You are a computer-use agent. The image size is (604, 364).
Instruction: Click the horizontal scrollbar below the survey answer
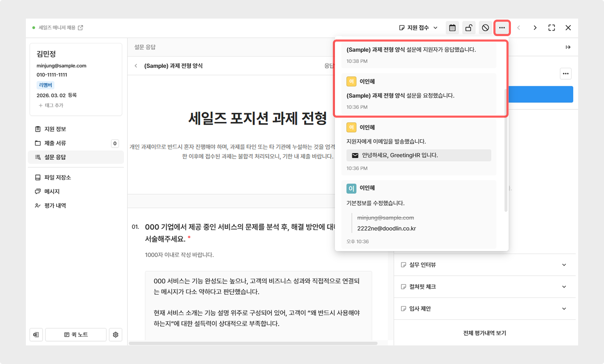tap(253, 343)
